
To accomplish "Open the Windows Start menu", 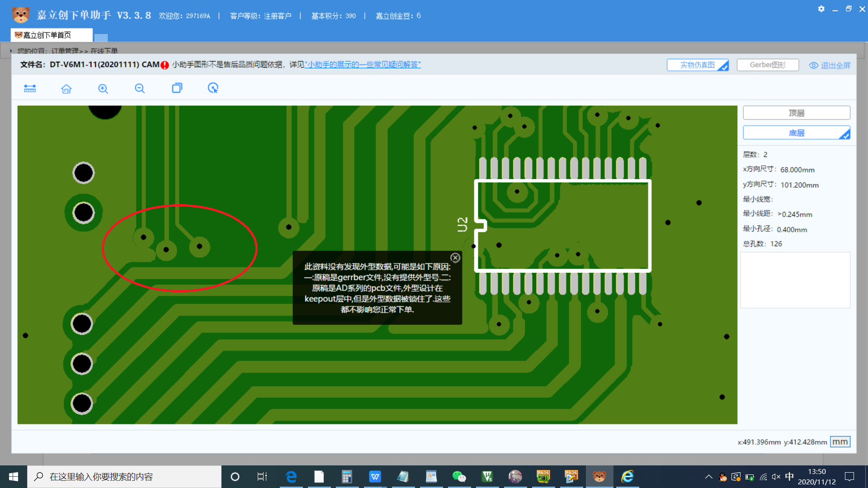I will point(14,477).
